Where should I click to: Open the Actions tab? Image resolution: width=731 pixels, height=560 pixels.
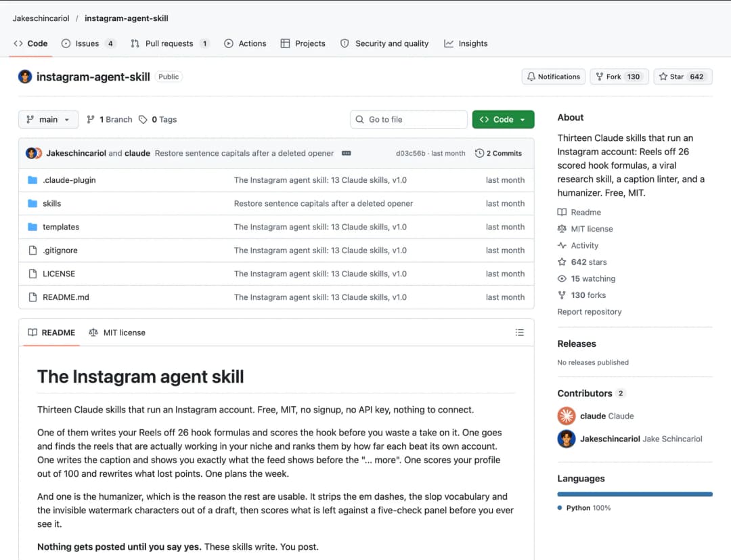point(245,43)
